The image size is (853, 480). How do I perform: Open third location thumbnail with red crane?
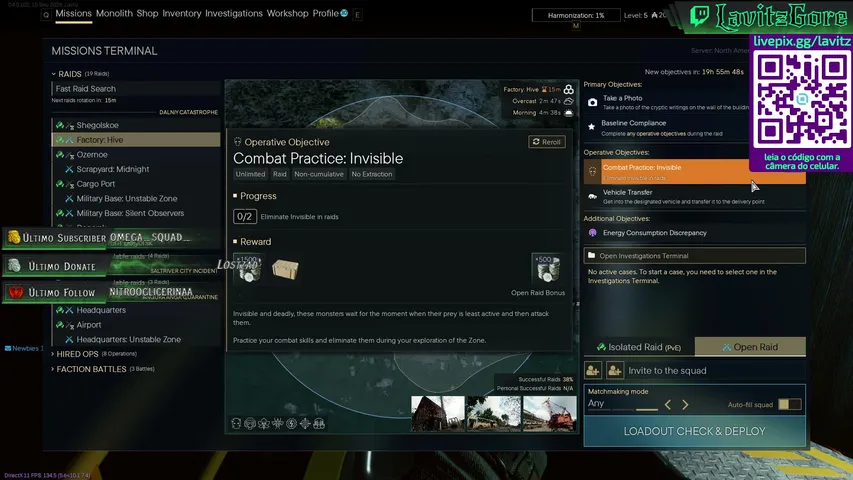coord(549,414)
